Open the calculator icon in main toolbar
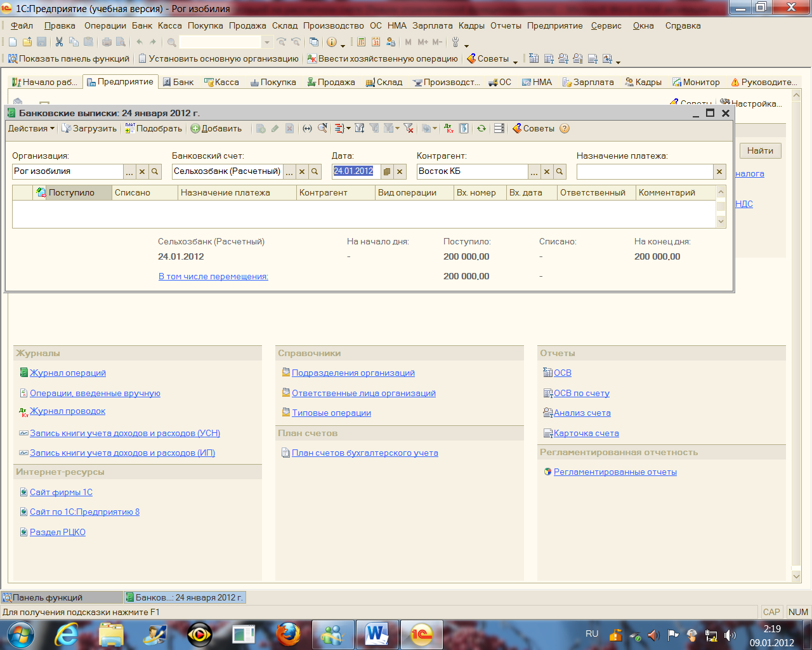Viewport: 812px width, 650px height. click(x=361, y=42)
